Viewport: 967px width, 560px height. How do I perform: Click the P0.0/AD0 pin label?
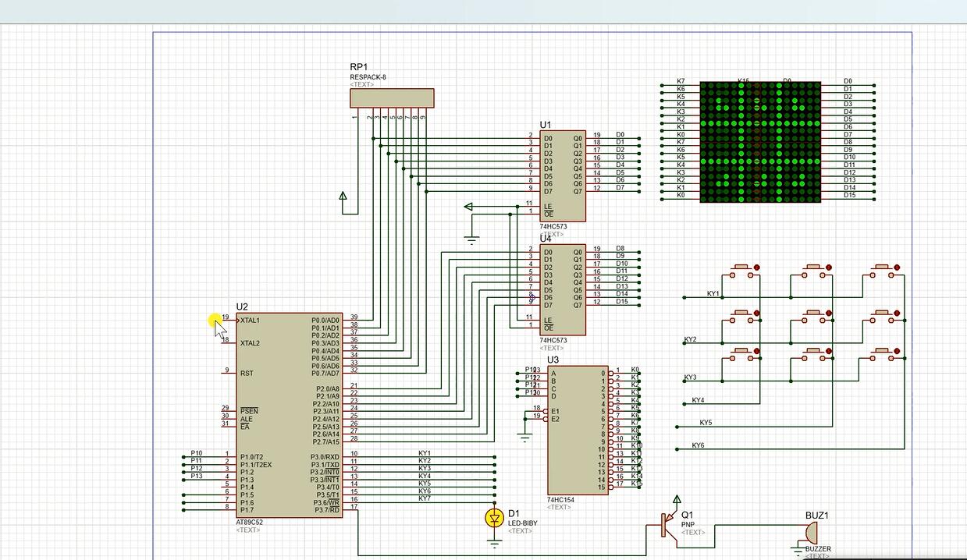click(325, 320)
